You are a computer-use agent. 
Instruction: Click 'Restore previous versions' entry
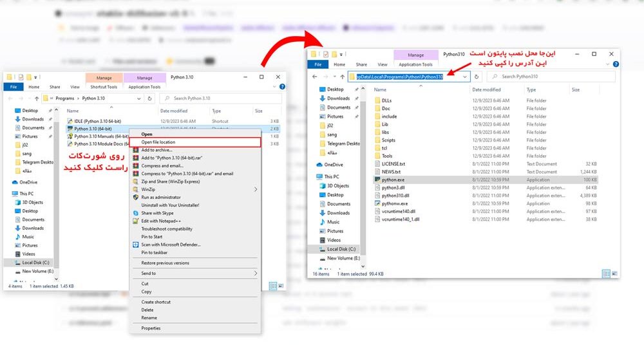pyautogui.click(x=165, y=263)
